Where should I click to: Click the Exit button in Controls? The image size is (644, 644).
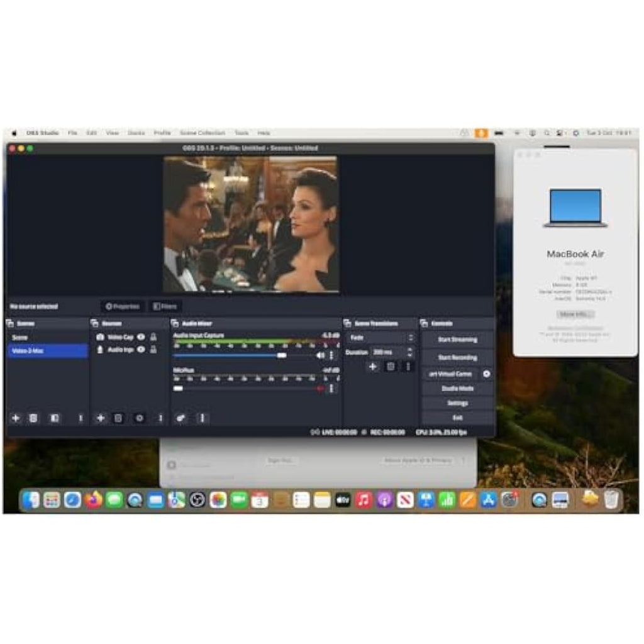458,418
